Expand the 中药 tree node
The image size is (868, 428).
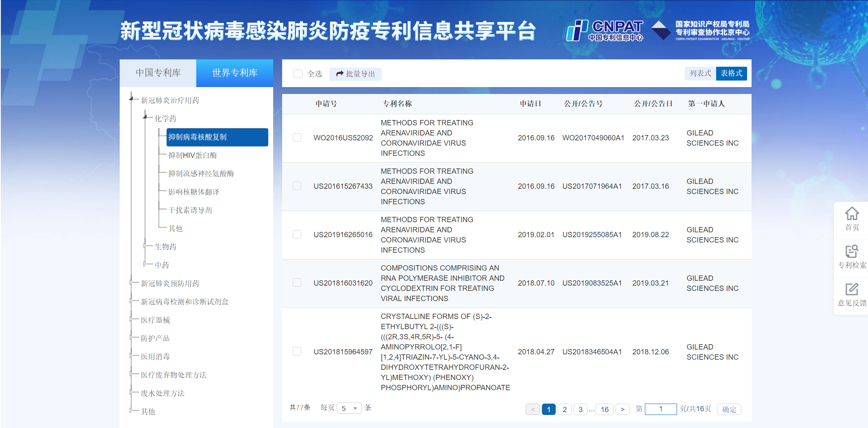[x=145, y=264]
